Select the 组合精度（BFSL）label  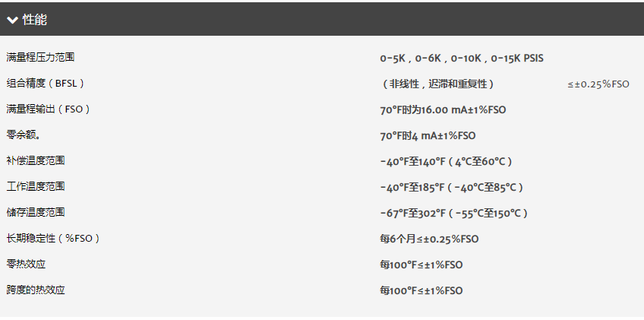[x=46, y=84]
